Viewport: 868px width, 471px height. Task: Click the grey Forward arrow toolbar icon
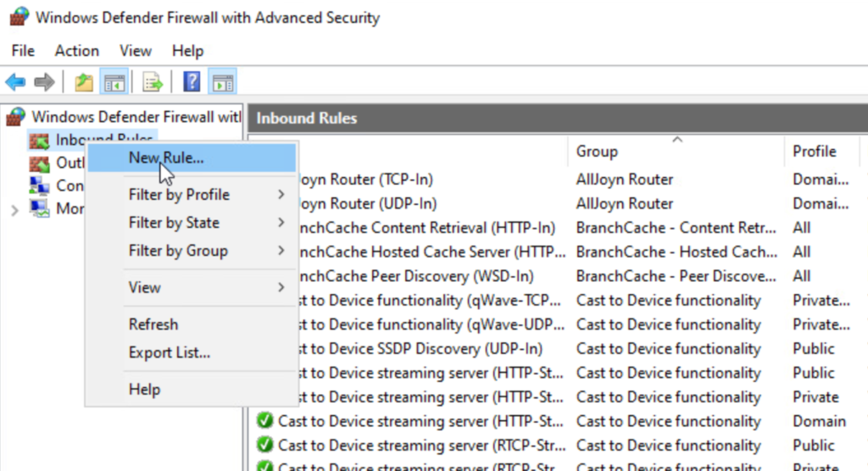(x=44, y=82)
